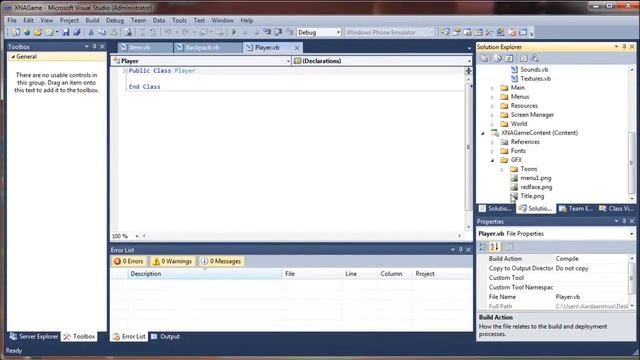Click the Uncomment Lines toolbar icon
The height and width of the screenshot is (360, 640).
coord(153,32)
